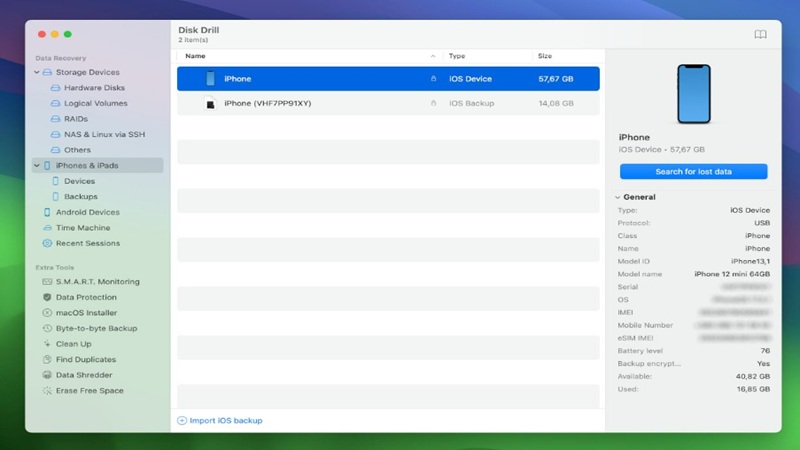Image resolution: width=800 pixels, height=450 pixels.
Task: Select Hardware Disks in sidebar
Action: (x=94, y=88)
